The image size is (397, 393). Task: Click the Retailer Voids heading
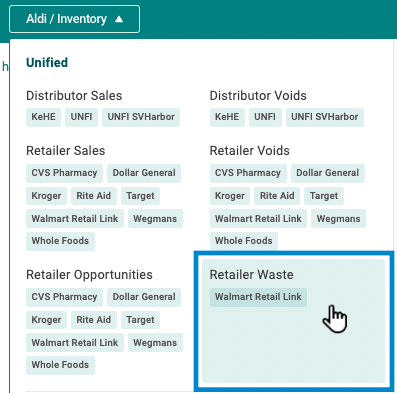[x=250, y=151]
